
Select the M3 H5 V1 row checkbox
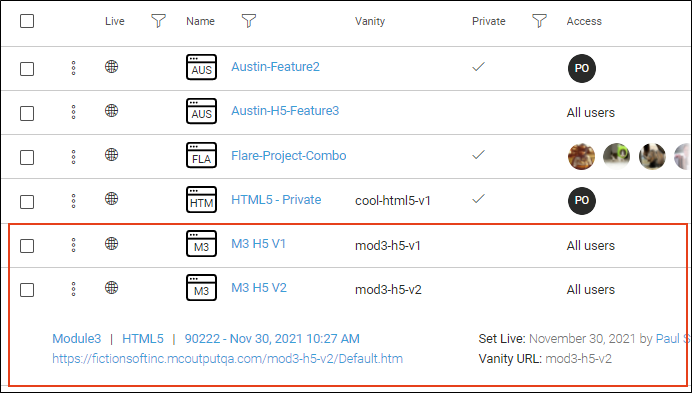click(27, 246)
